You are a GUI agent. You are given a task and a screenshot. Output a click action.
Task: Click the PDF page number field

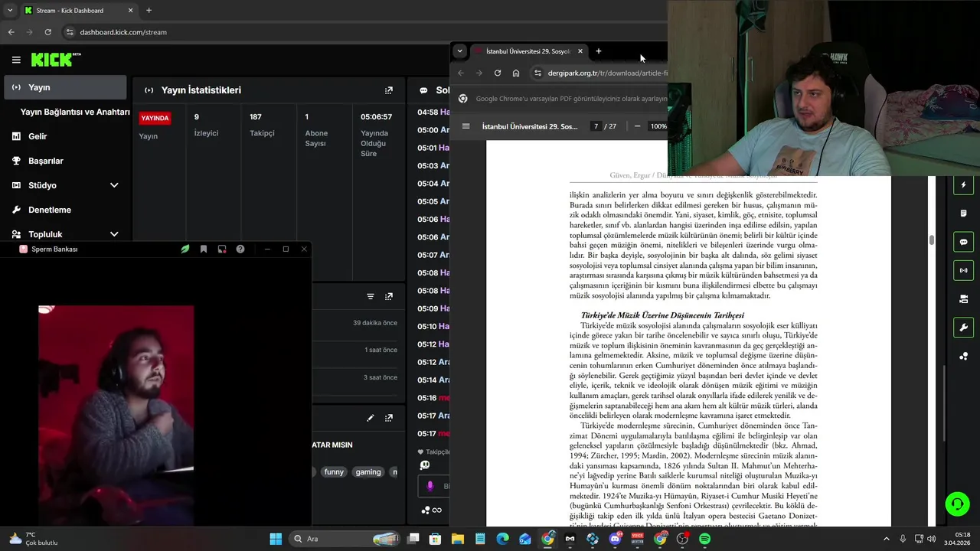[596, 126]
